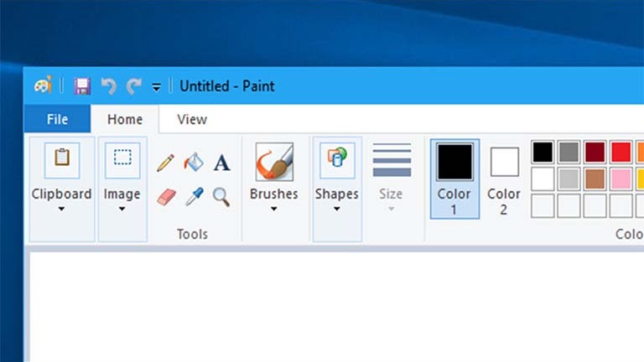The image size is (644, 362).
Task: Pick the brown color swatch
Action: tap(595, 179)
